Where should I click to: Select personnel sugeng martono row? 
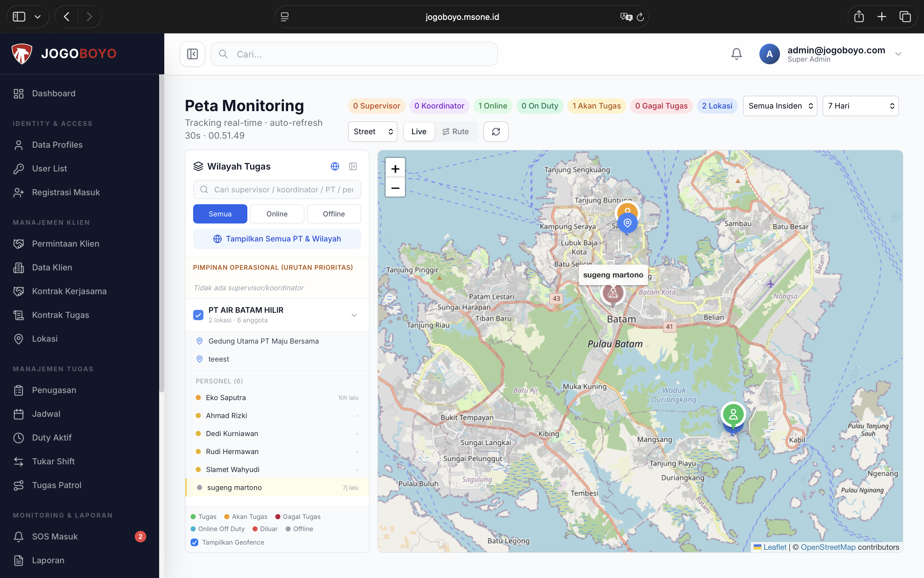click(x=277, y=487)
